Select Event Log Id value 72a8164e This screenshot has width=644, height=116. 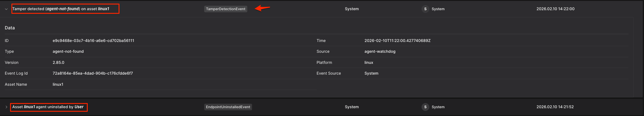point(93,73)
